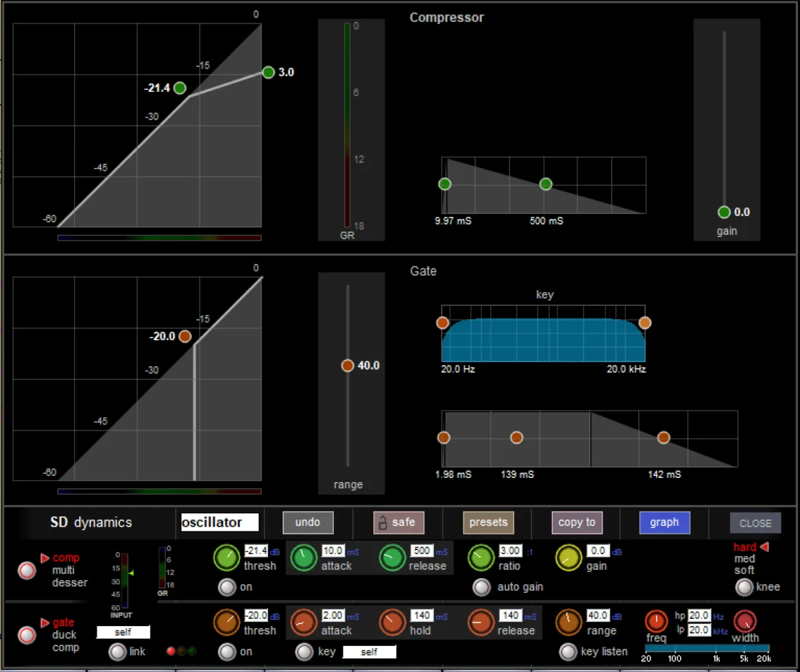The image size is (800, 672).
Task: Toggle the key listen button
Action: click(x=567, y=651)
